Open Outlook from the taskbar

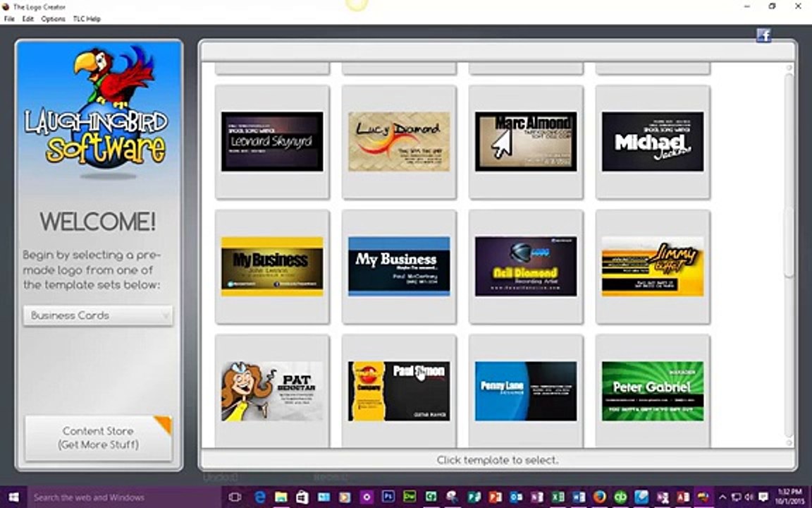pyautogui.click(x=516, y=497)
